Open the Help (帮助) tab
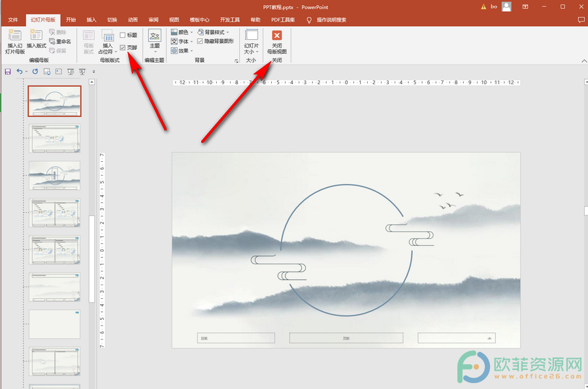The width and height of the screenshot is (588, 389). tap(255, 20)
